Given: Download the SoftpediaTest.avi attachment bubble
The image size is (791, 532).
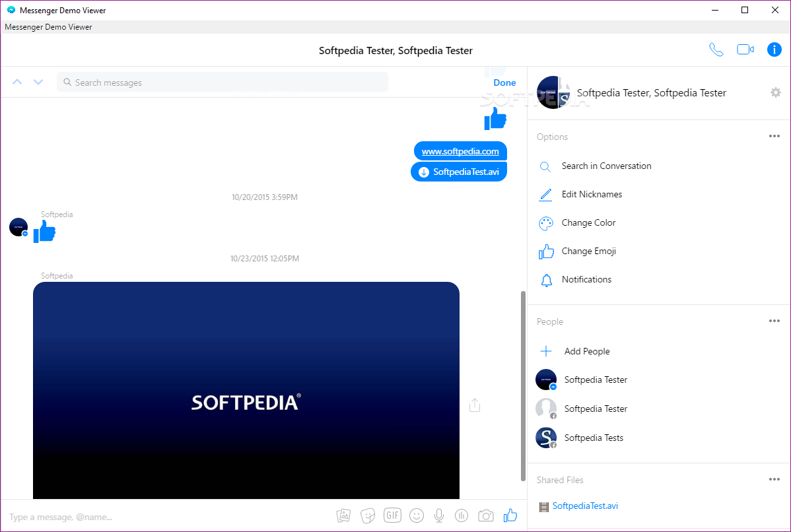Looking at the screenshot, I should (x=459, y=172).
